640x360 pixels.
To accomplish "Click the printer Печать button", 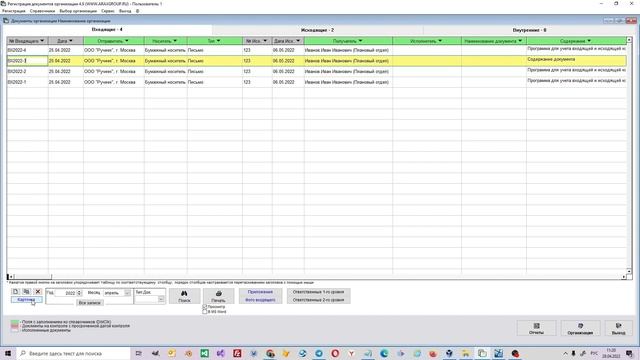I will 218,296.
